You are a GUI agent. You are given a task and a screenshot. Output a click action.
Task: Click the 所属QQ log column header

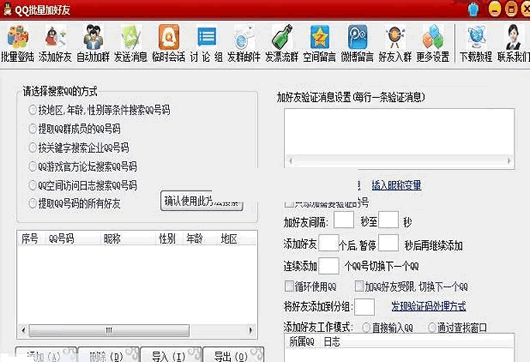(302, 342)
